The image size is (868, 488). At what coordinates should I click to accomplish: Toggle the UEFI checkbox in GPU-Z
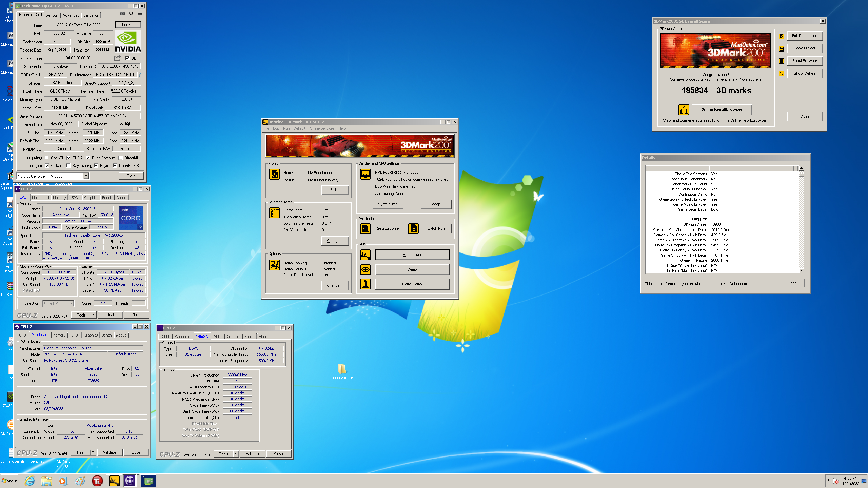click(127, 58)
